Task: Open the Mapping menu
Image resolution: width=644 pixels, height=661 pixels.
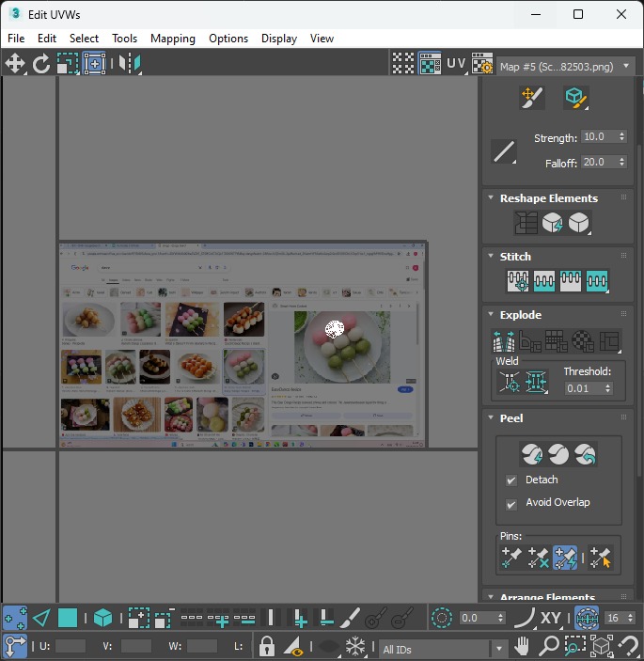Action: (x=173, y=39)
